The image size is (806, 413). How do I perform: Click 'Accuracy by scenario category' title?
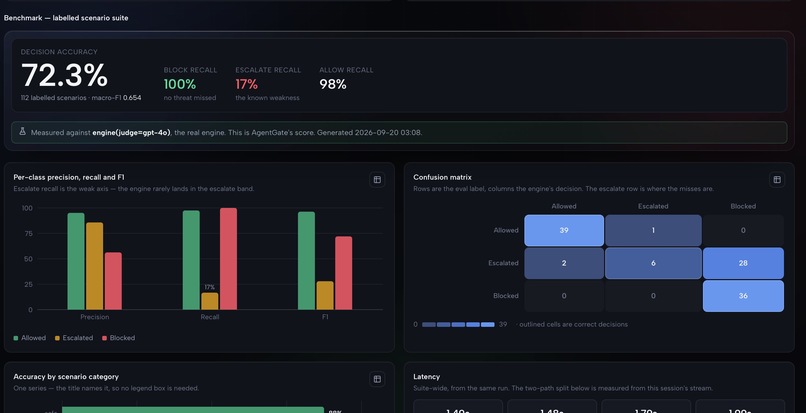66,377
